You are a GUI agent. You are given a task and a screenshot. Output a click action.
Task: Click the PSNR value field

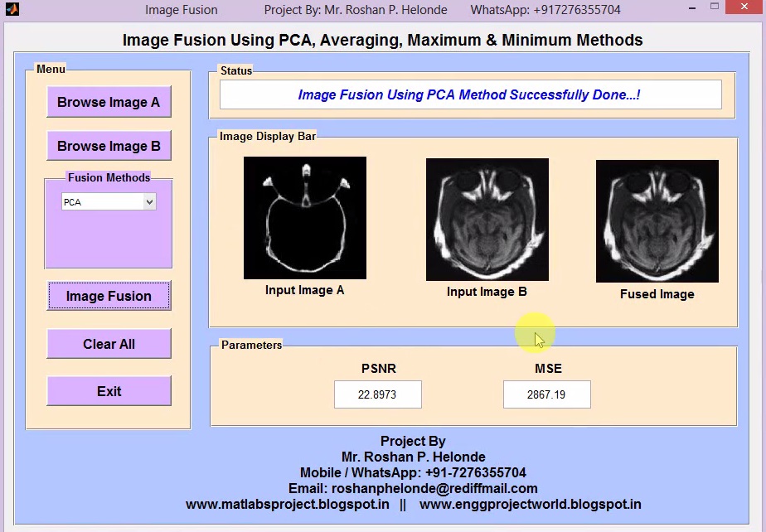(x=377, y=394)
